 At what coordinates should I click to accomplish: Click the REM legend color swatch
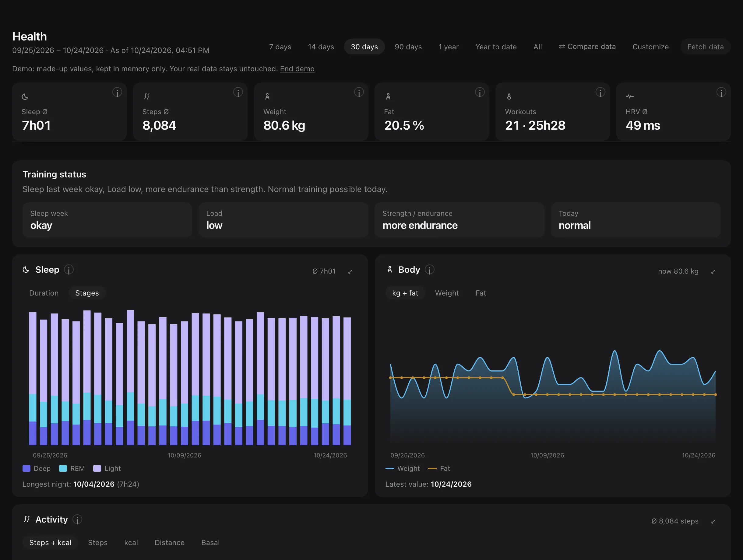(63, 468)
